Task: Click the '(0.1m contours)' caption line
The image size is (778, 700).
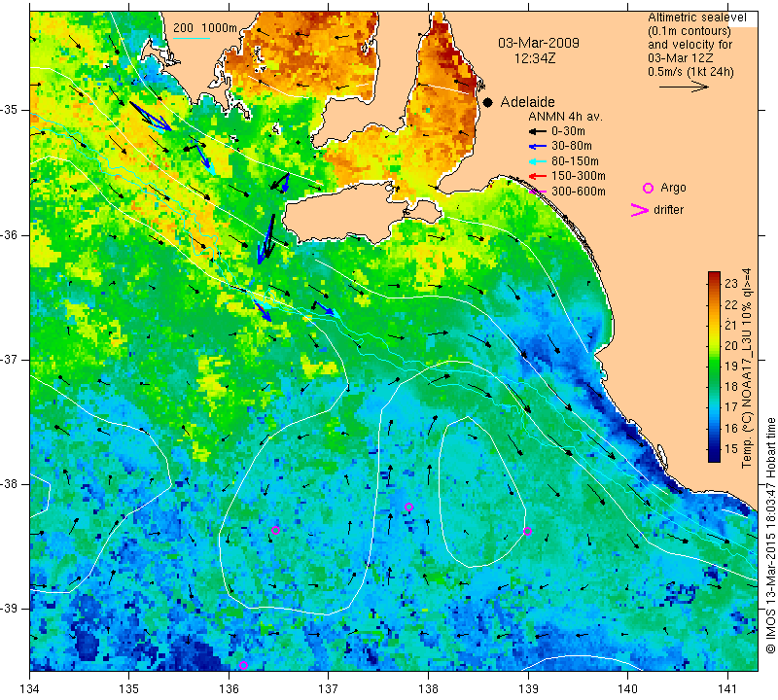Action: (690, 31)
